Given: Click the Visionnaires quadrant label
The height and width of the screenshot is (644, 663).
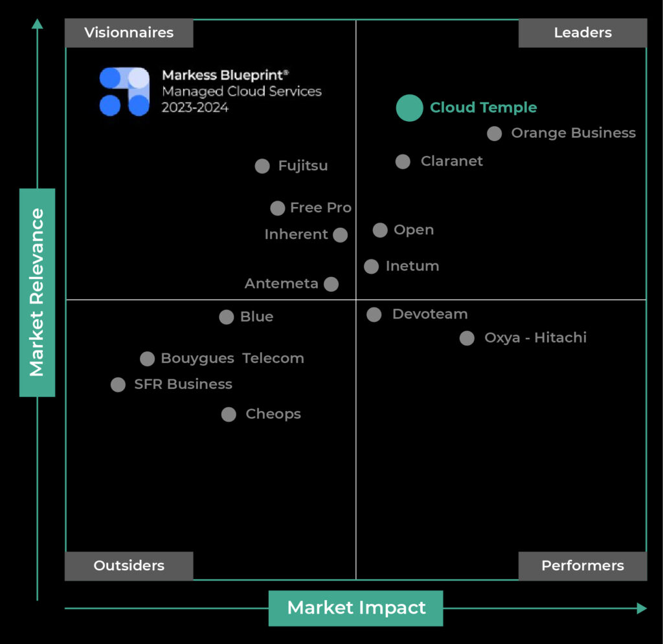Looking at the screenshot, I should point(129,33).
